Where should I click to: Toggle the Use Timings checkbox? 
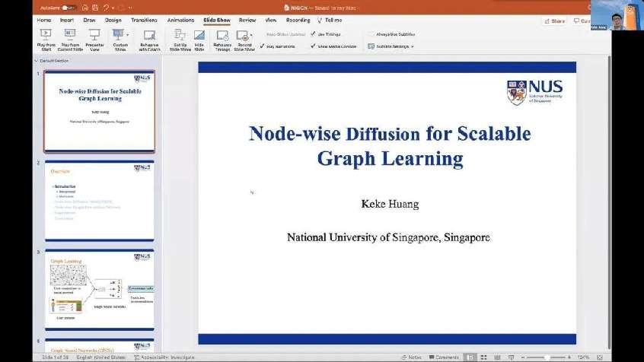(x=314, y=33)
